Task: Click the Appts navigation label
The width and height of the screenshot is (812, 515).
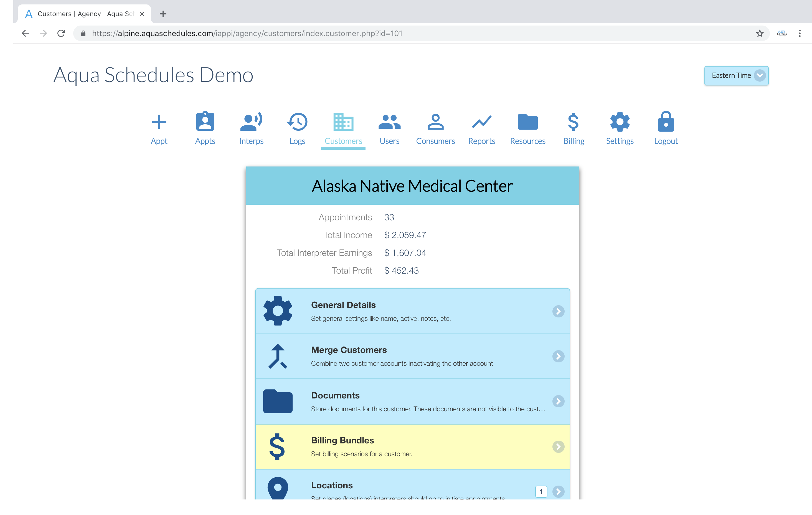Action: (205, 141)
